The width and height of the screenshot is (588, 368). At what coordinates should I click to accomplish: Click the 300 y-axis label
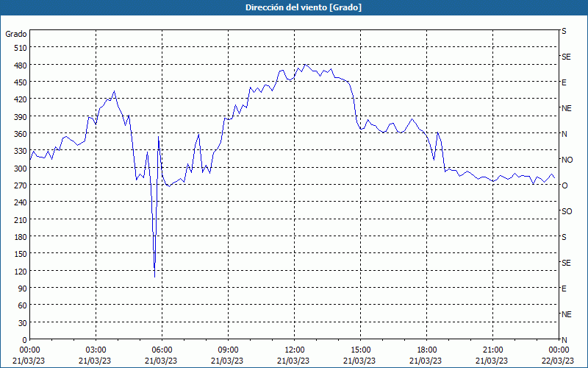pyautogui.click(x=21, y=169)
